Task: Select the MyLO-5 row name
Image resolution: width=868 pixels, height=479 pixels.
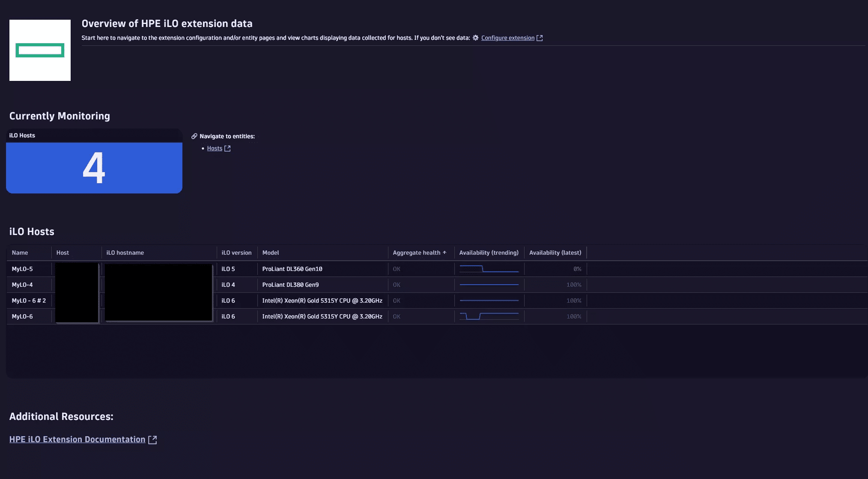Action: point(22,269)
